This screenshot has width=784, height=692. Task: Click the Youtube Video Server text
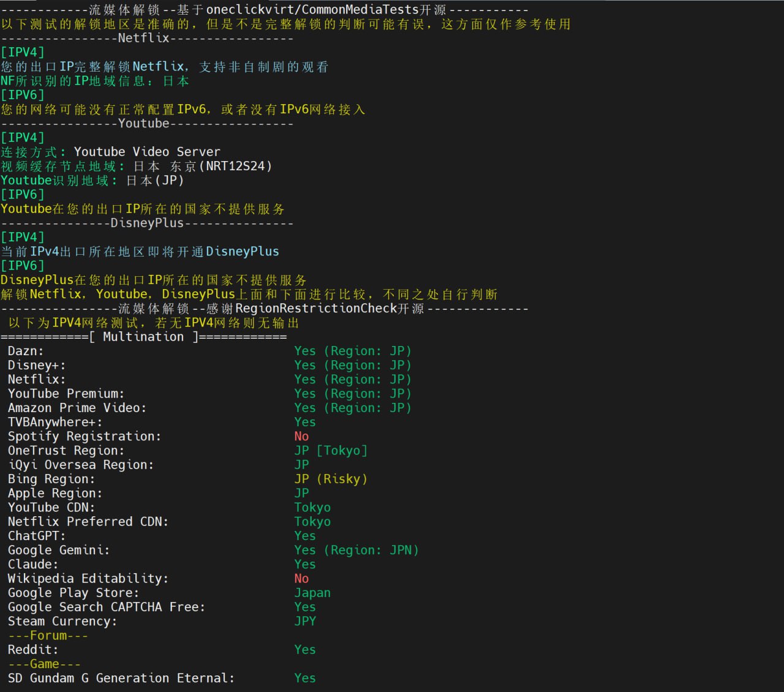(x=147, y=152)
